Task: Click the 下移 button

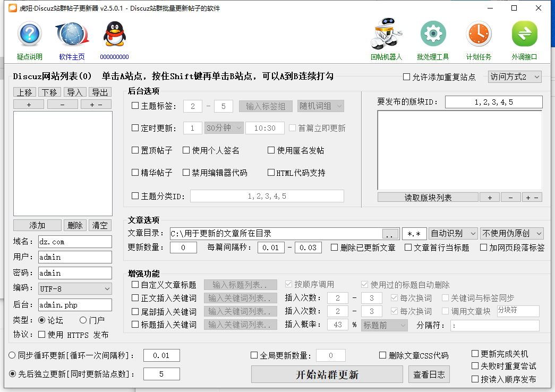Action: pyautogui.click(x=49, y=92)
